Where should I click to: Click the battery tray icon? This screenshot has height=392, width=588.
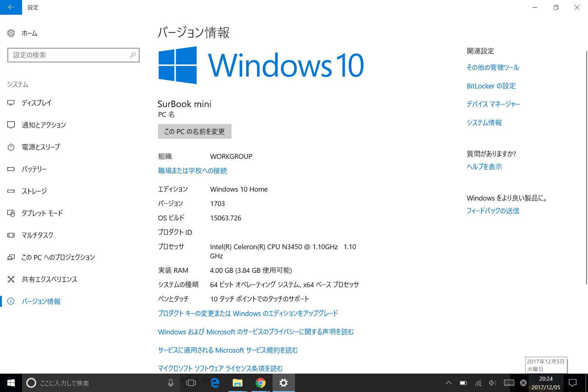pos(463,383)
